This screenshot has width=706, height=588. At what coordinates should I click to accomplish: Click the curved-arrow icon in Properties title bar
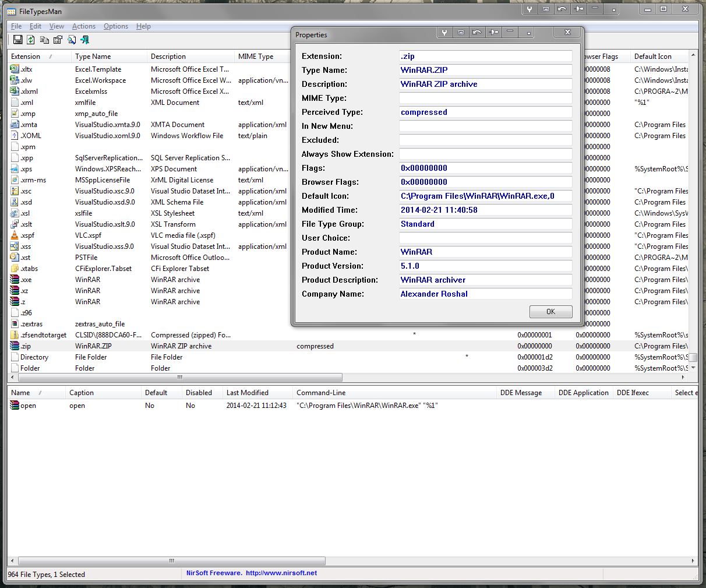[x=477, y=32]
